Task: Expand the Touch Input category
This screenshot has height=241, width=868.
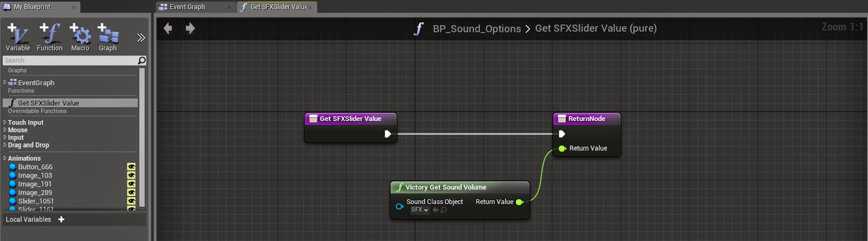Action: pyautogui.click(x=5, y=123)
